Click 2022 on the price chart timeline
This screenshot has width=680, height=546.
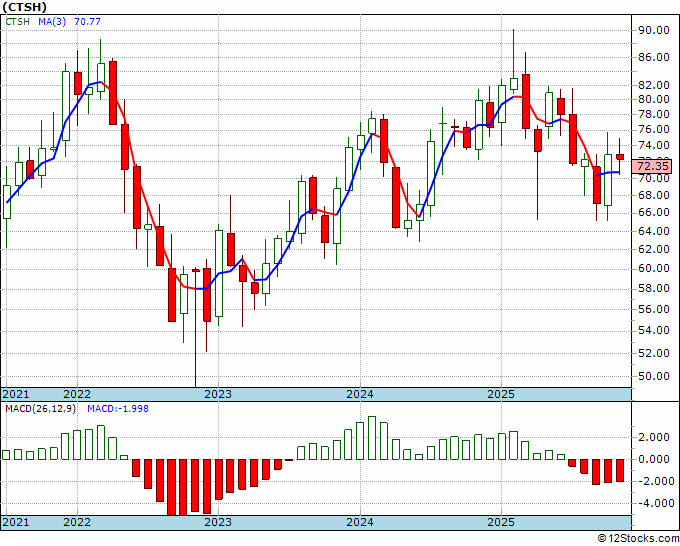tap(77, 394)
